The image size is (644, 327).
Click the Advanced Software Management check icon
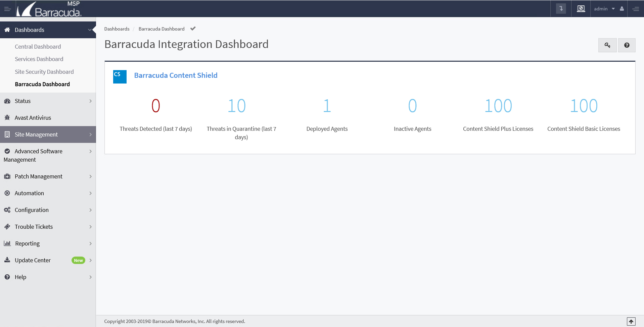click(7, 151)
